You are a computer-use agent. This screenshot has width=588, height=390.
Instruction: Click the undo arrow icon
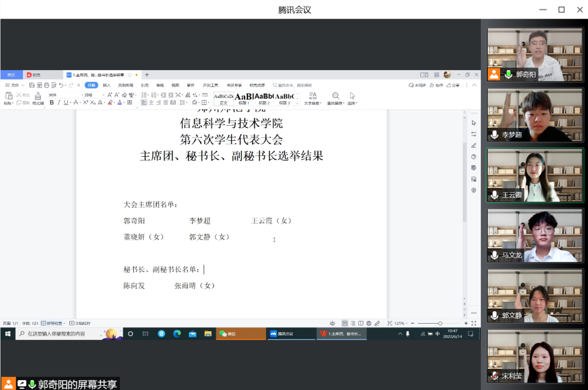pyautogui.click(x=60, y=85)
